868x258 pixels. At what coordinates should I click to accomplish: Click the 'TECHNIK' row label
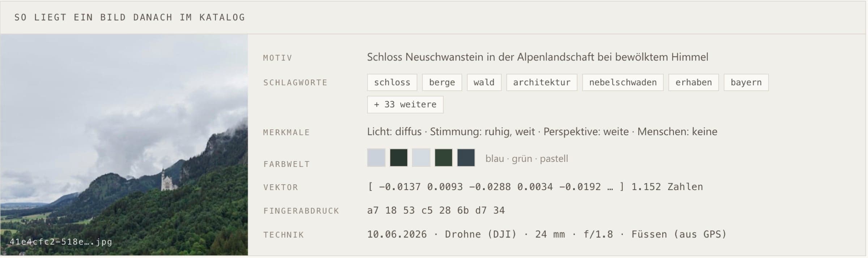pyautogui.click(x=284, y=235)
